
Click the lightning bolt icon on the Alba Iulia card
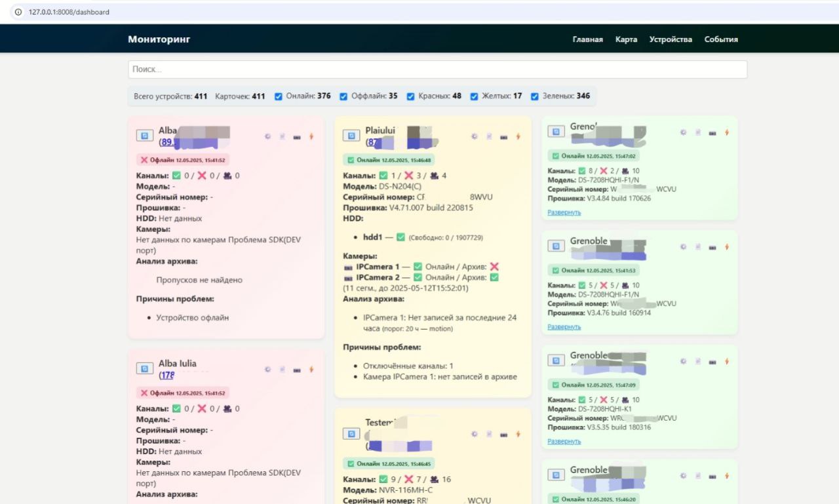coord(311,369)
